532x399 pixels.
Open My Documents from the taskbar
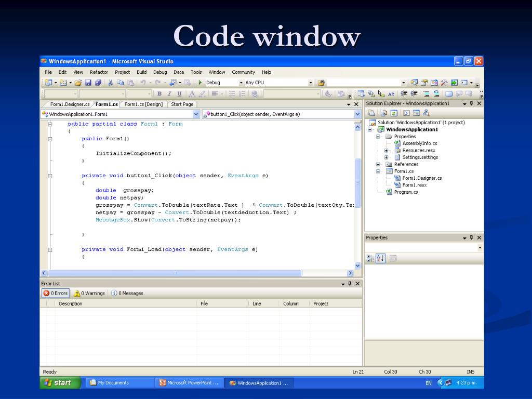[119, 383]
